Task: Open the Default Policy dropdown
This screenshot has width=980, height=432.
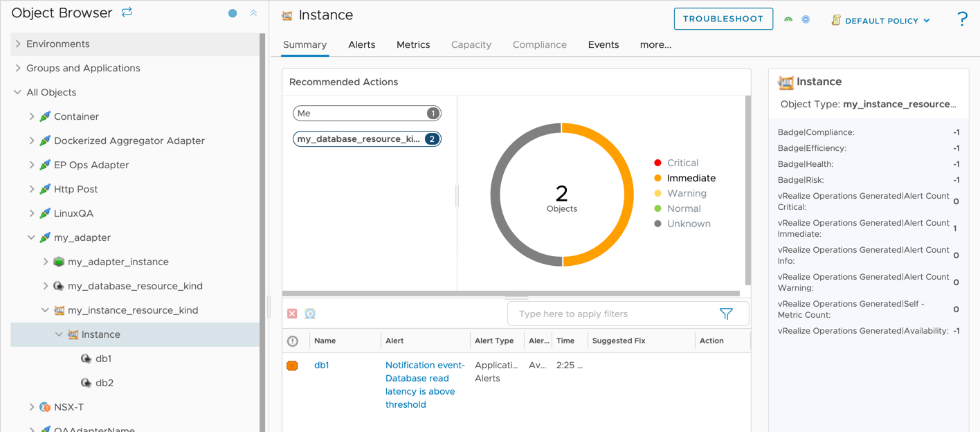Action: tap(880, 21)
